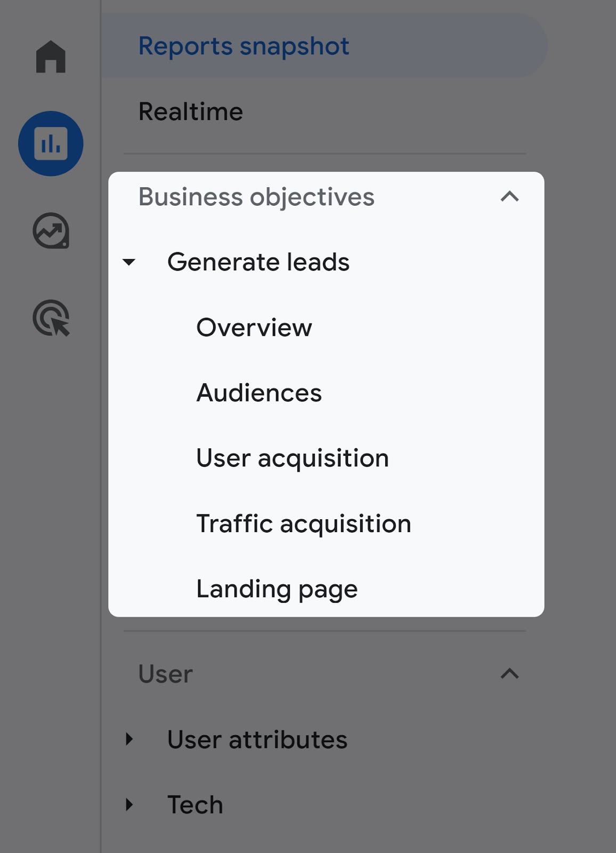Select the Business objectives heading
The height and width of the screenshot is (853, 616).
256,197
